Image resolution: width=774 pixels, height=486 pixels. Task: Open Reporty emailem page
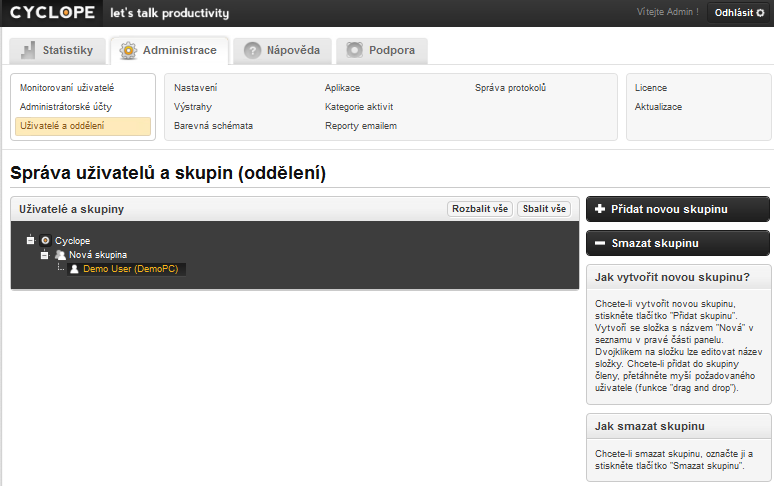click(x=361, y=126)
